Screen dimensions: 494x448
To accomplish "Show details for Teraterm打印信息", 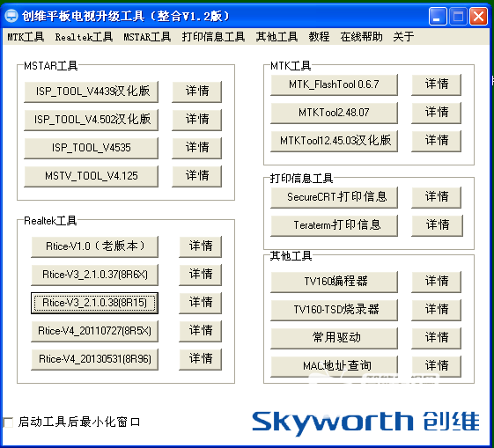I will (x=437, y=225).
